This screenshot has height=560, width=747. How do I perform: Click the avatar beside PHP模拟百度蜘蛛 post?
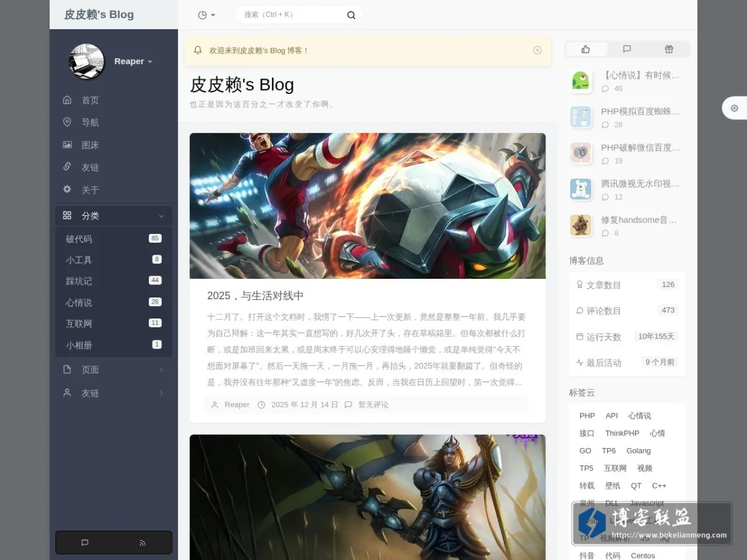pyautogui.click(x=581, y=118)
